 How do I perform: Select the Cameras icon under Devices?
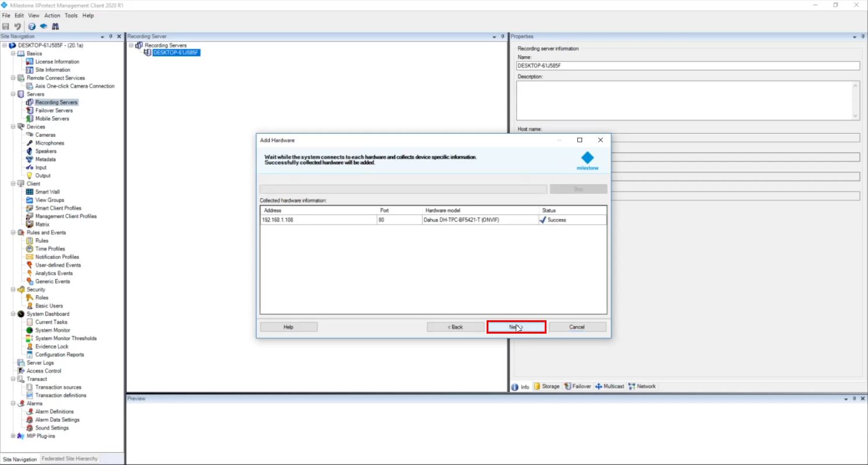click(30, 135)
